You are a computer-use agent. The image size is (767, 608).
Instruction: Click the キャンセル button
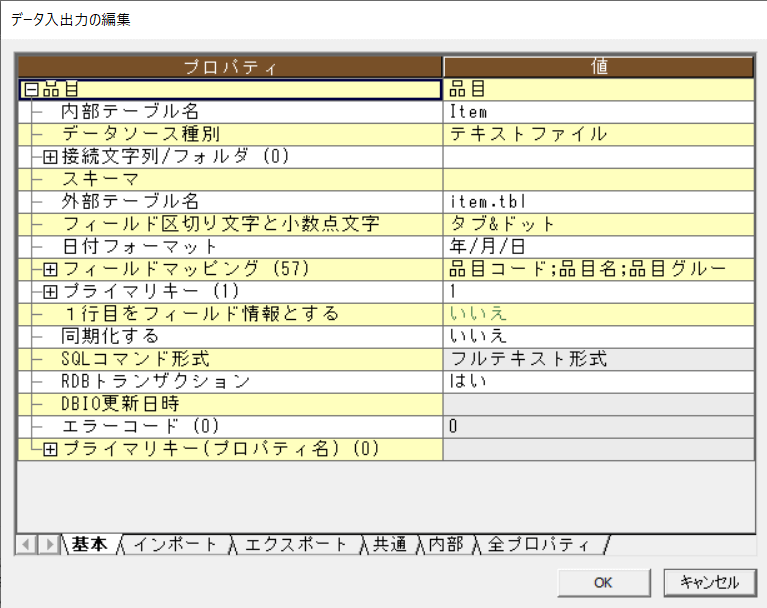coord(710,583)
